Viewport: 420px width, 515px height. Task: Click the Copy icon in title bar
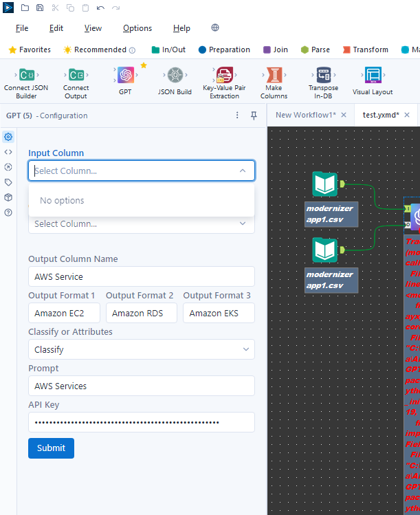click(x=70, y=8)
